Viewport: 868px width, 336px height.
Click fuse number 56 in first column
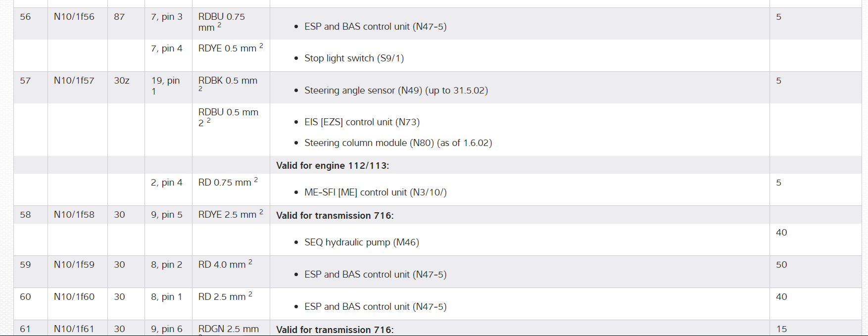click(x=25, y=17)
